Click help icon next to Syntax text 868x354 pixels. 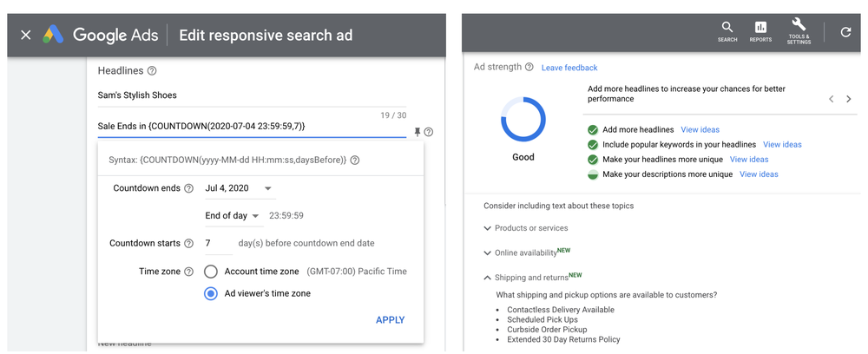(x=355, y=160)
